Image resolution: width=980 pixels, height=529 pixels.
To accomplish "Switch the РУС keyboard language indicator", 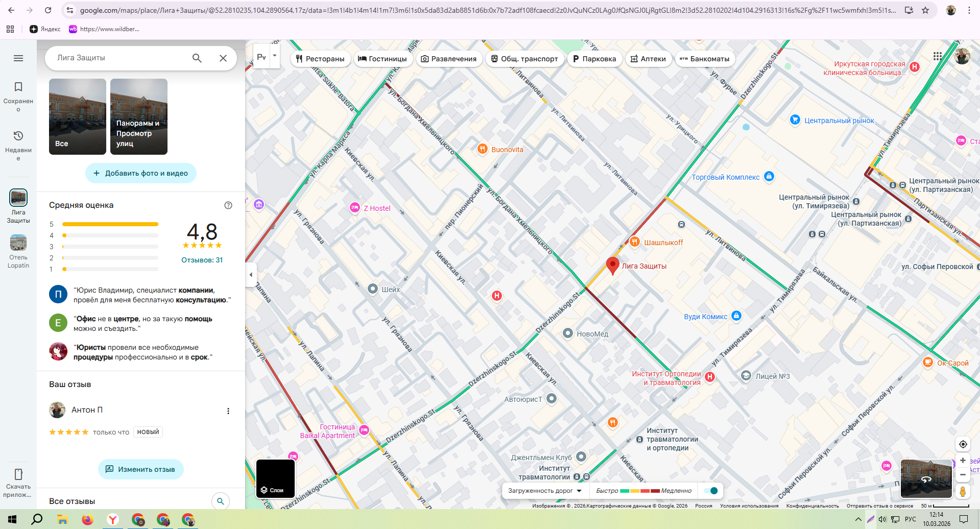I will click(911, 519).
